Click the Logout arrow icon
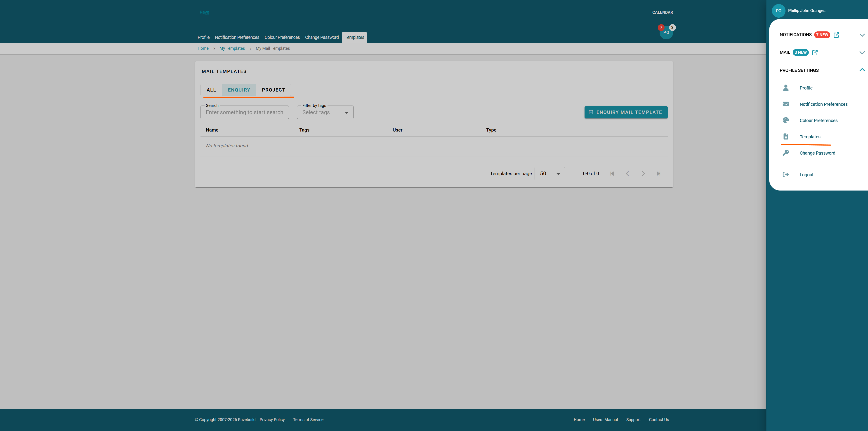This screenshot has width=868, height=431. pyautogui.click(x=785, y=174)
